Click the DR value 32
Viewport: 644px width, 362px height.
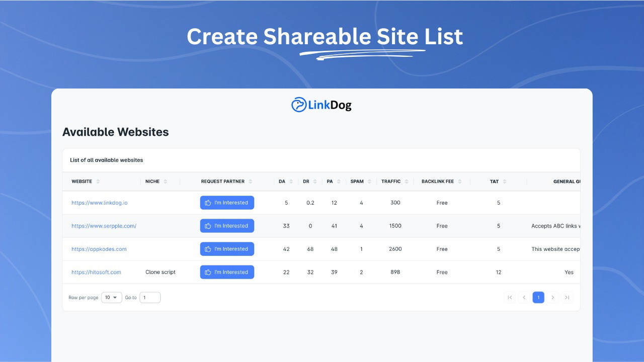click(310, 272)
